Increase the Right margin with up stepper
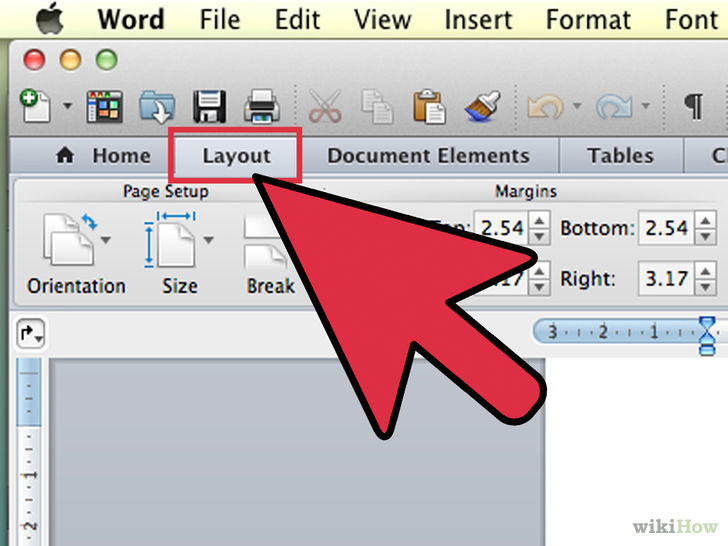This screenshot has width=728, height=546. (x=706, y=271)
